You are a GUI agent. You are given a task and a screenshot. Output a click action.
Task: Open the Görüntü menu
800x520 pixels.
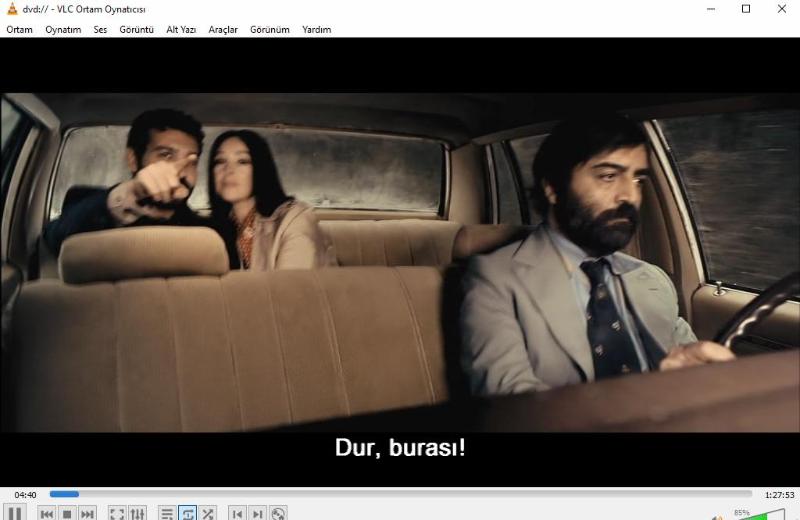136,30
